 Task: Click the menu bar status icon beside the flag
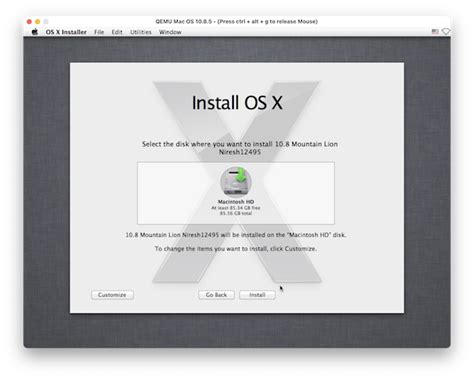pyautogui.click(x=446, y=32)
